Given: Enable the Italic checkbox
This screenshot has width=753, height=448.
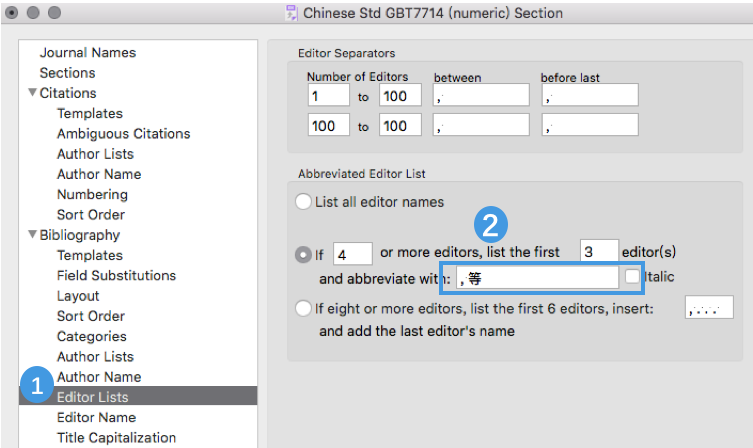Looking at the screenshot, I should pyautogui.click(x=632, y=276).
